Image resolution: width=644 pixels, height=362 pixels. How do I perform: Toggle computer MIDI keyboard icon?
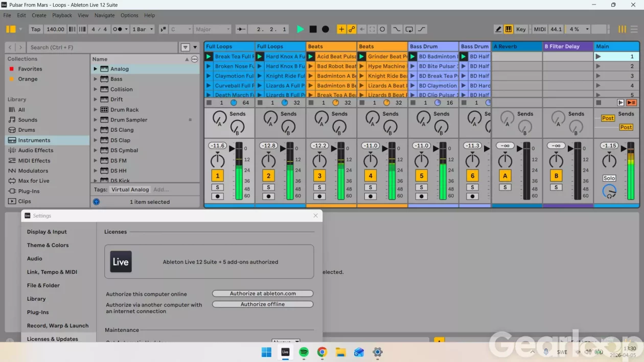click(x=509, y=29)
